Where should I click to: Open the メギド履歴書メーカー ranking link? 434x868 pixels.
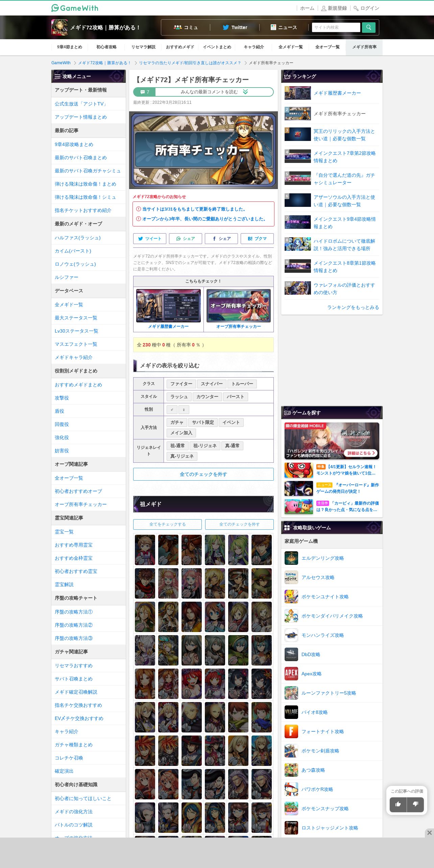(x=337, y=93)
